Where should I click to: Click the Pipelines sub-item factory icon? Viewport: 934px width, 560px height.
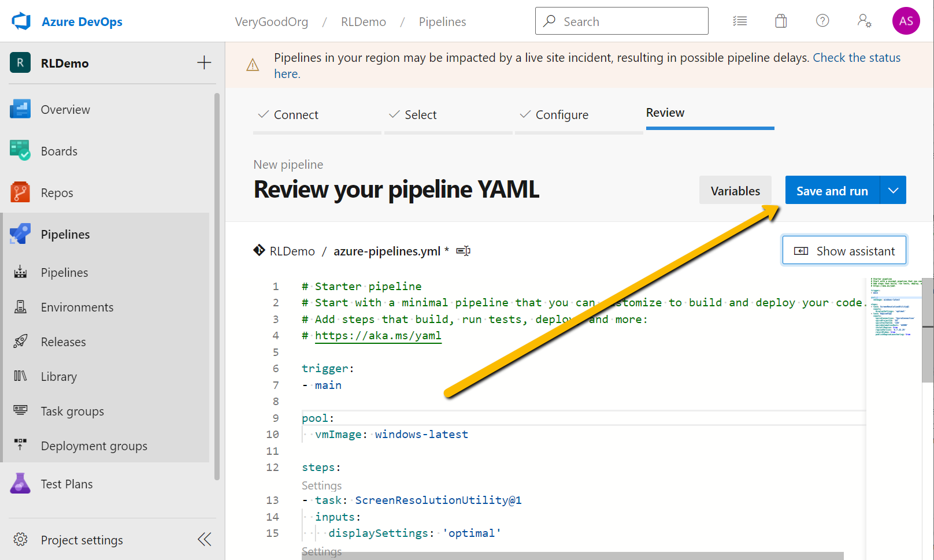click(x=20, y=272)
